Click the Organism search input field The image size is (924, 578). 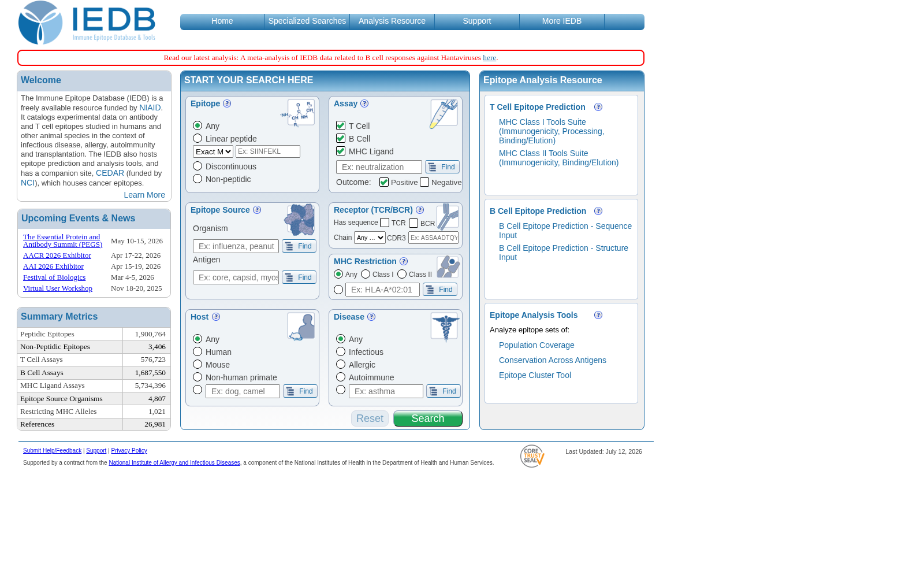(236, 246)
